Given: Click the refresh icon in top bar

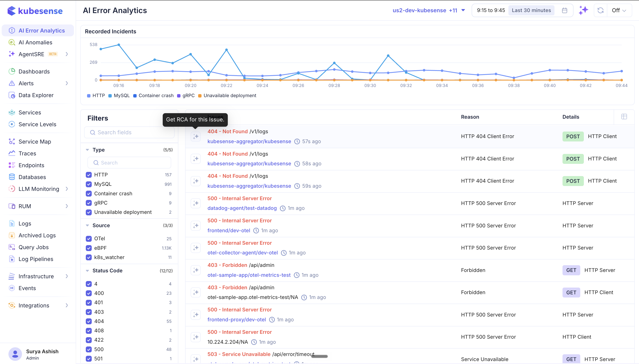Looking at the screenshot, I should click(x=601, y=10).
